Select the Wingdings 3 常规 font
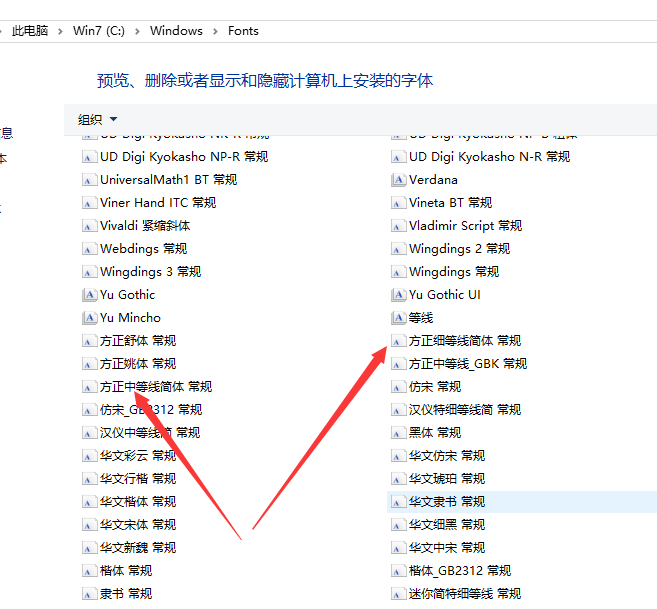 (150, 272)
